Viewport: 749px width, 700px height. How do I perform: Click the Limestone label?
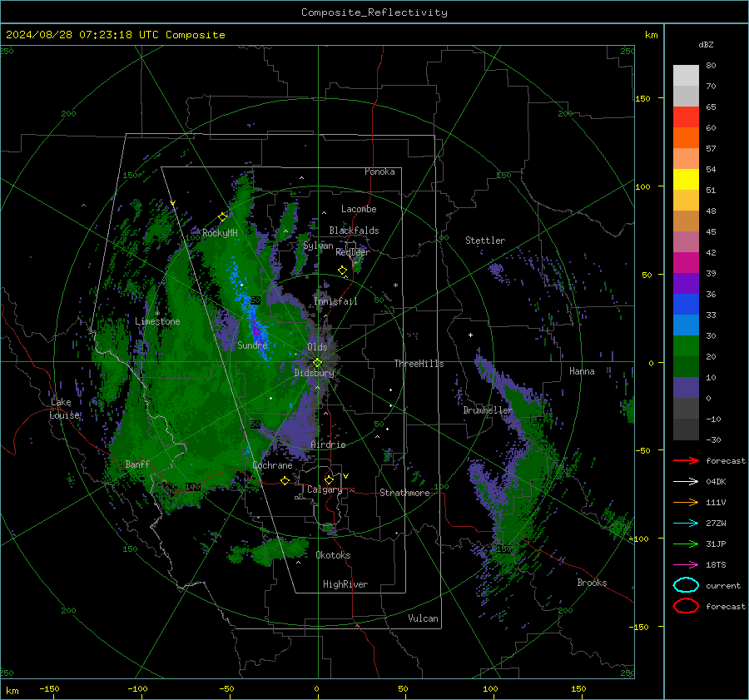[x=157, y=321]
